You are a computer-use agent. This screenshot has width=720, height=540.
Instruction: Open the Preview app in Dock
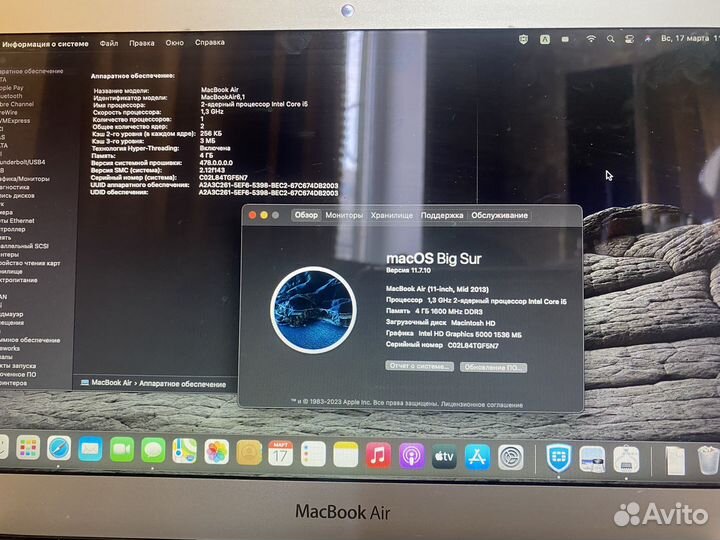click(592, 459)
